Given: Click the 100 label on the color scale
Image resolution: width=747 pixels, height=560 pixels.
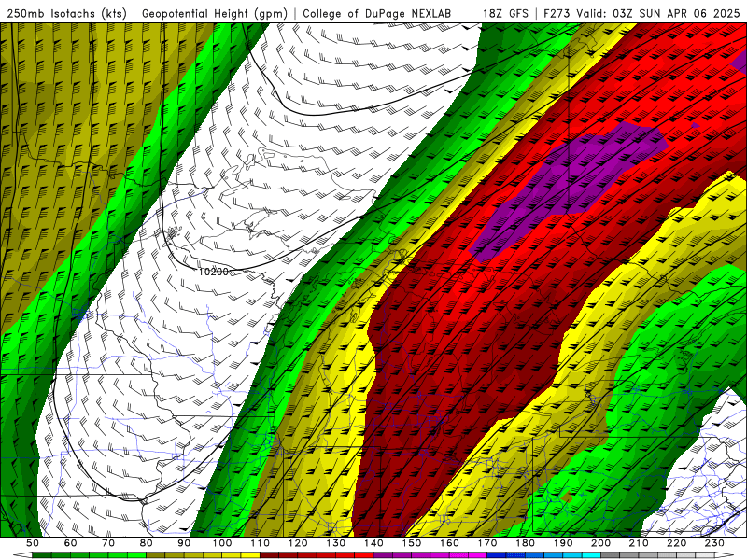Looking at the screenshot, I should click(222, 543).
